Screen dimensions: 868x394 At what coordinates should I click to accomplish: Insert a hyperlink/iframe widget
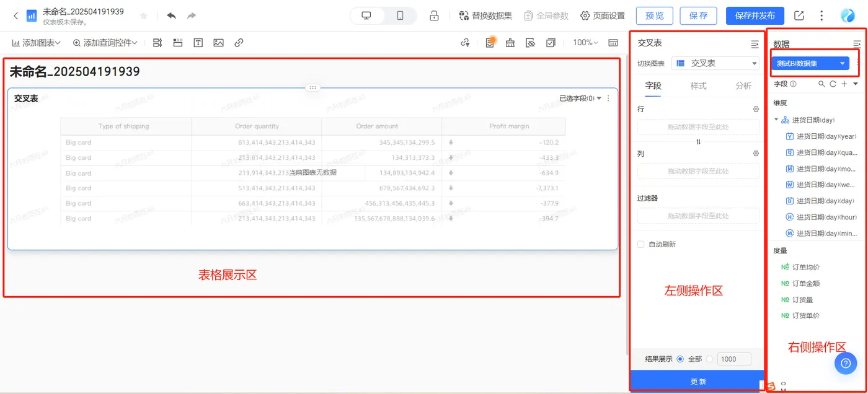click(239, 43)
